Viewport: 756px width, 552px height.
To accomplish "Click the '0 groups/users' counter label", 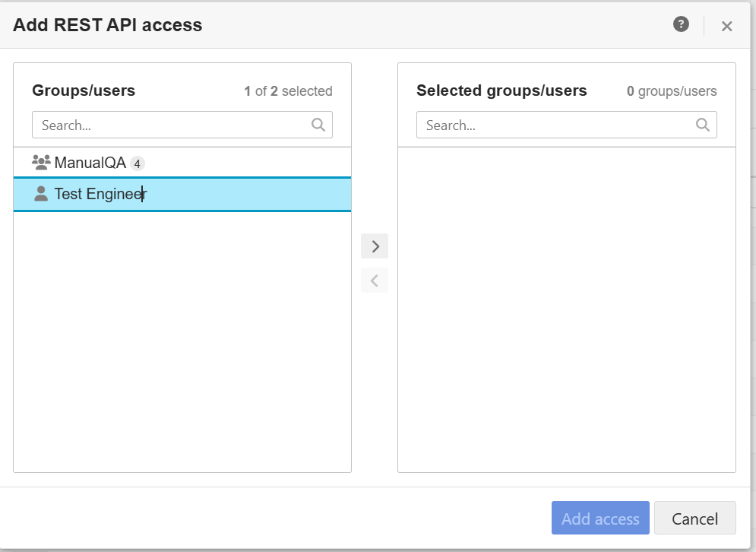I will tap(671, 91).
